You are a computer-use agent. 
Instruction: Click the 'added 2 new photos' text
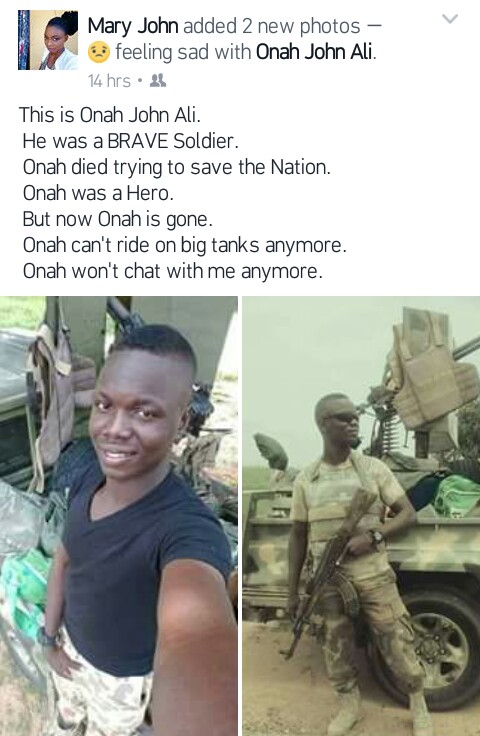point(272,26)
